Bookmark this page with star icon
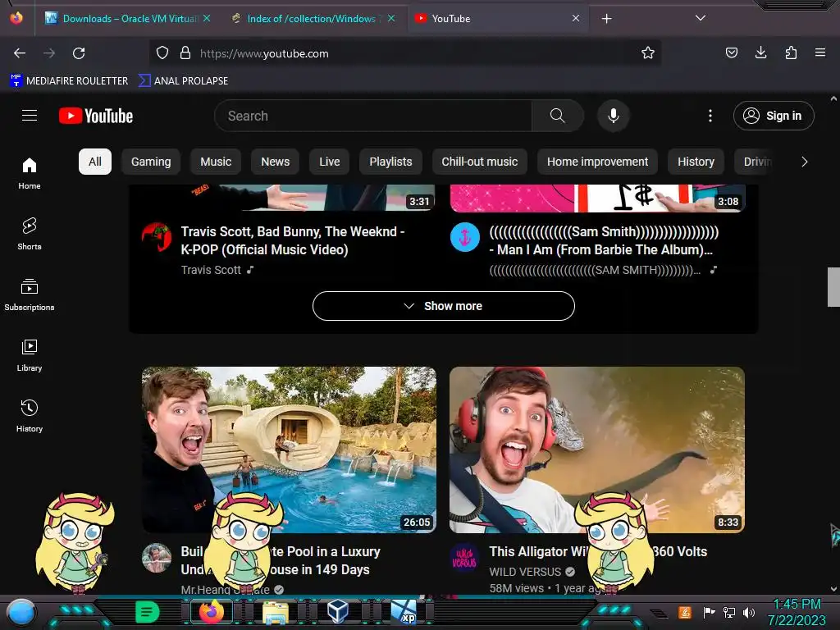The image size is (840, 630). click(648, 53)
